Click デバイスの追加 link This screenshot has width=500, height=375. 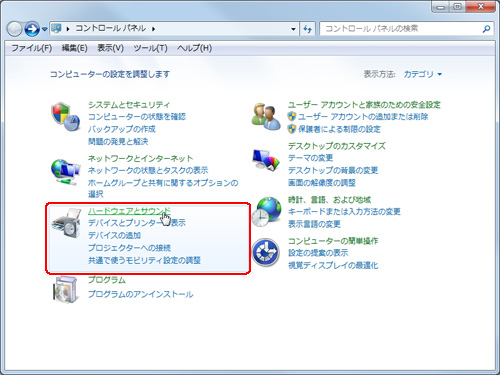(114, 235)
